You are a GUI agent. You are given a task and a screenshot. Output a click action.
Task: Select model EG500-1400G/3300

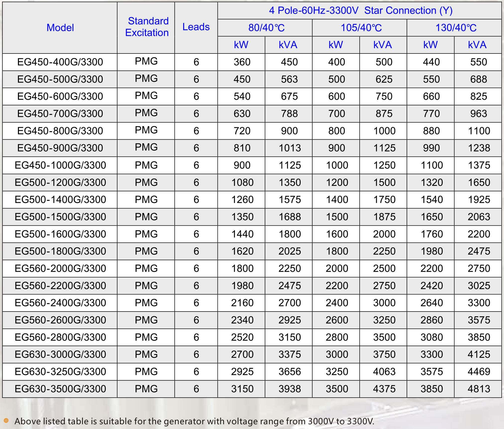(60, 200)
